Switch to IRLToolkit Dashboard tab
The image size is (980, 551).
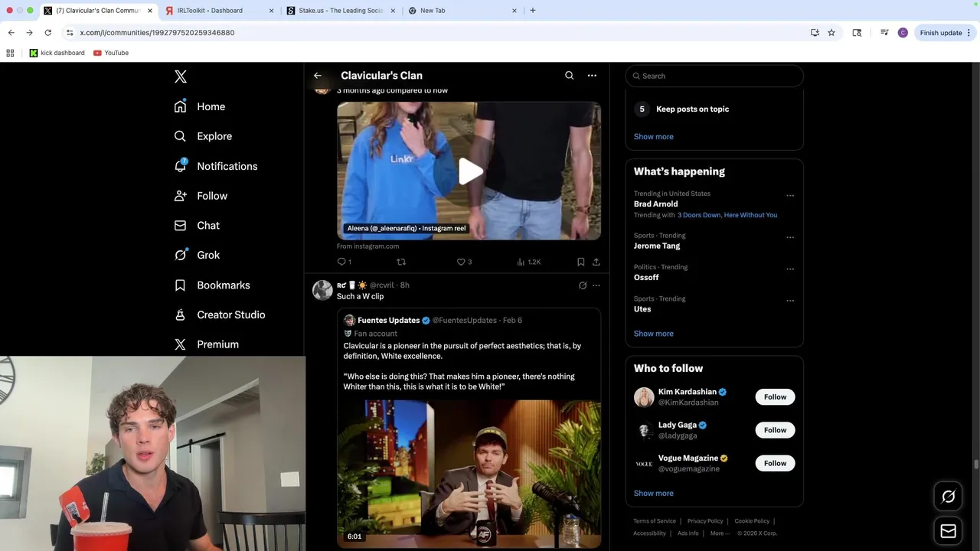tap(220, 11)
